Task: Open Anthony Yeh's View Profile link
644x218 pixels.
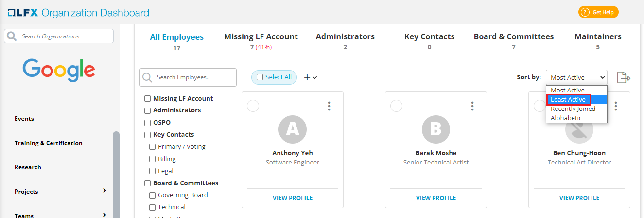Action: pos(293,198)
